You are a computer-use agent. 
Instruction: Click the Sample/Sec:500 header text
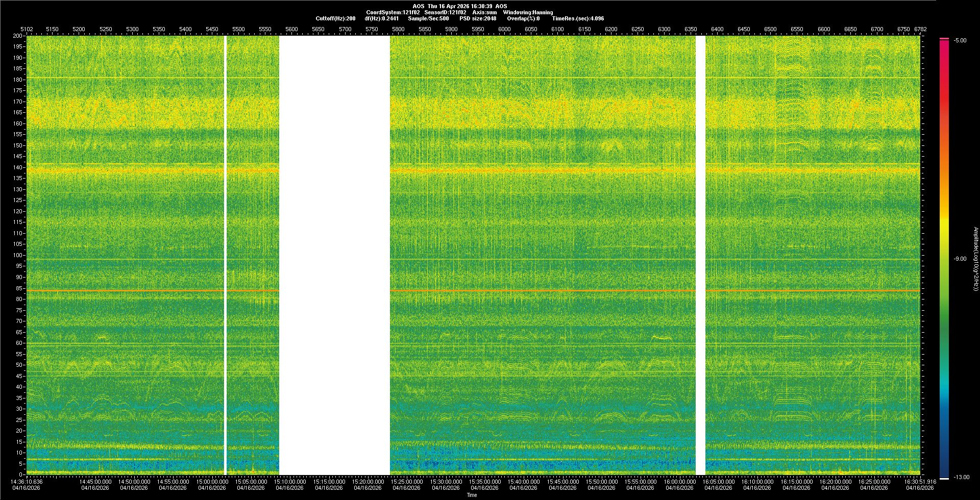pyautogui.click(x=428, y=18)
